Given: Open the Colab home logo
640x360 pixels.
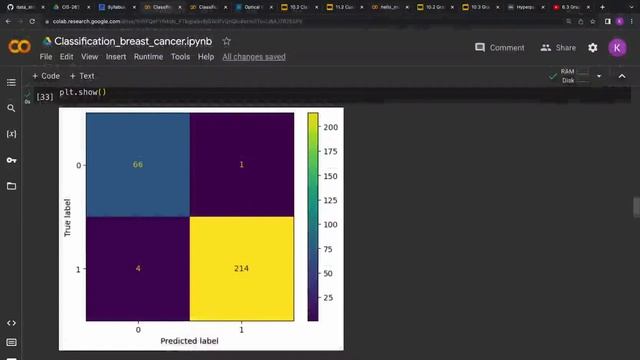Looking at the screenshot, I should click(19, 47).
